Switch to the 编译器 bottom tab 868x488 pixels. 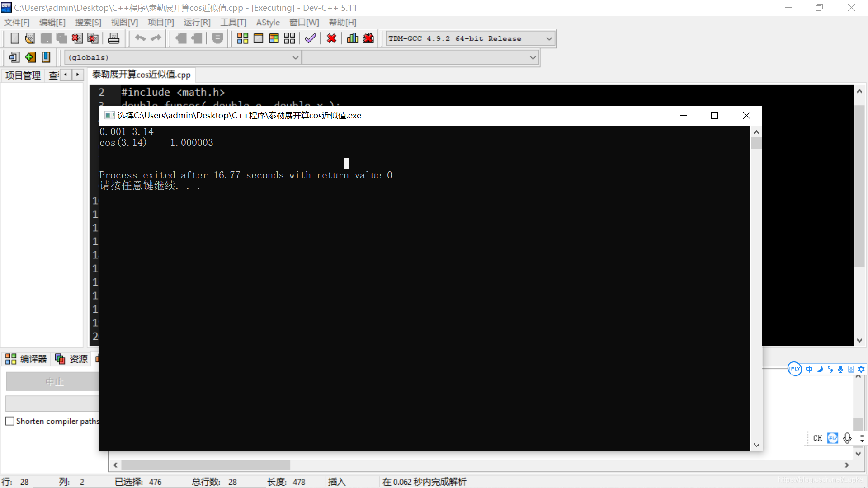click(x=26, y=359)
